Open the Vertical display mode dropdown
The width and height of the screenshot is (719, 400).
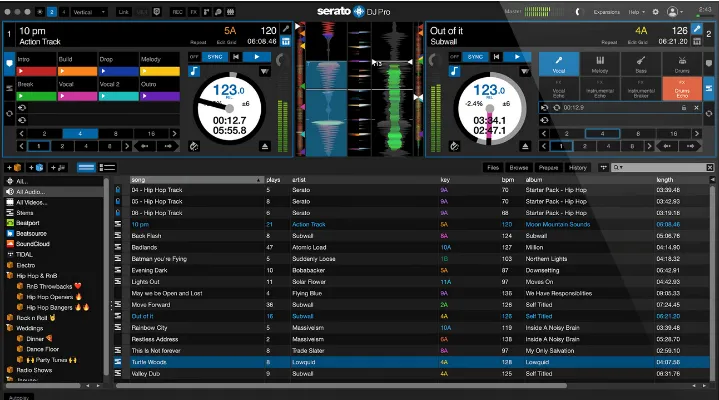pos(88,12)
